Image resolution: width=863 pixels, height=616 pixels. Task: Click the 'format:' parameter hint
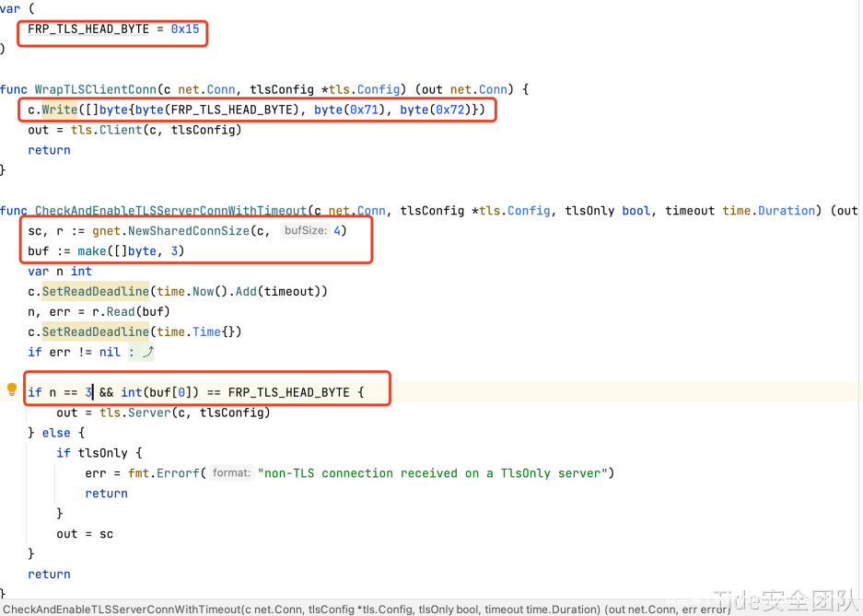(230, 473)
